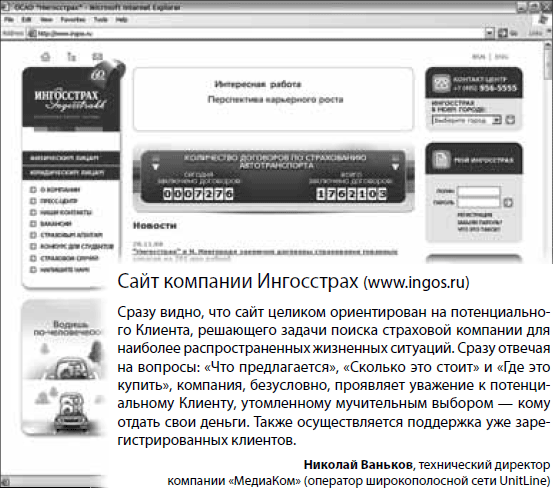Viewport: 553px width, 488px height.
Task: Expand the 'Вакансии' plus box in the sidebar
Action: (x=33, y=224)
